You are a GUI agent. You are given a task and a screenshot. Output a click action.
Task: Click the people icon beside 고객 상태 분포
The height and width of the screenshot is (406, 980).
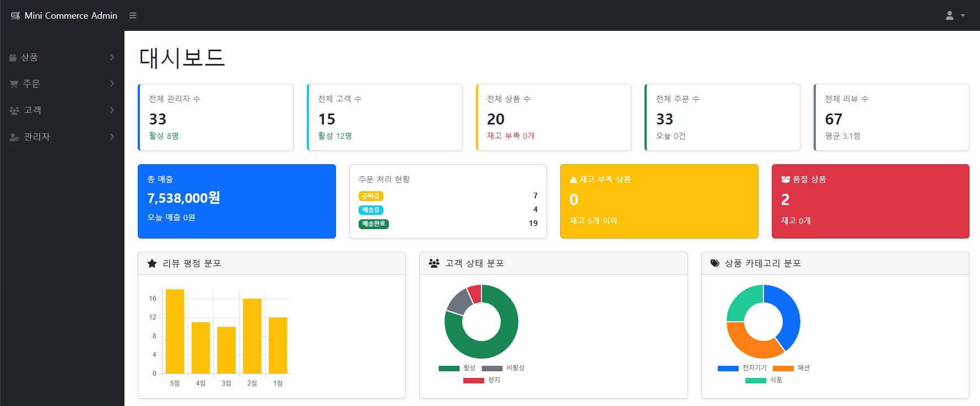click(434, 263)
